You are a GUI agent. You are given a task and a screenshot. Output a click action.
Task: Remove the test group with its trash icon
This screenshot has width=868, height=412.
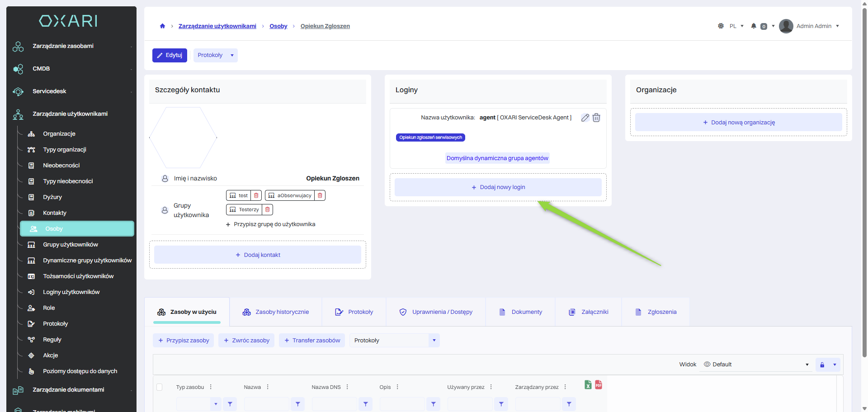tap(256, 195)
